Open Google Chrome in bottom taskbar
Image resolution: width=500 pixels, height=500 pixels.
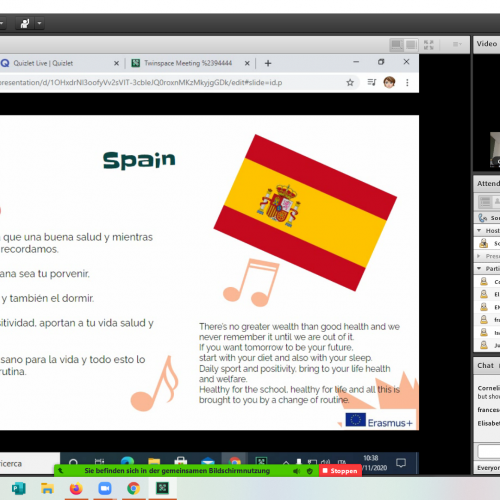click(133, 489)
